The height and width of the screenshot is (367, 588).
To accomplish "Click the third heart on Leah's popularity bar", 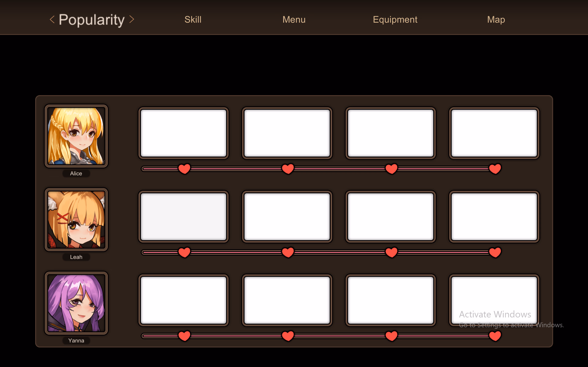I will point(391,252).
